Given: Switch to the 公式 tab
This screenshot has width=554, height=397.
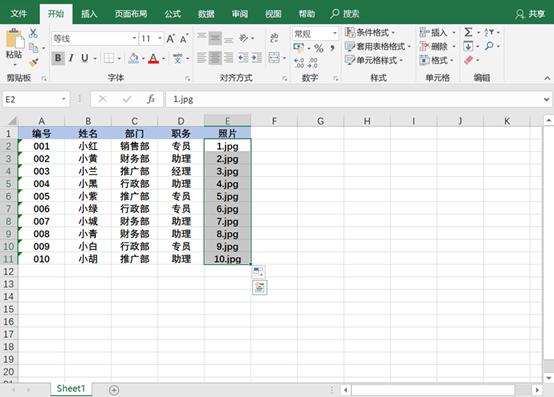Looking at the screenshot, I should (172, 14).
